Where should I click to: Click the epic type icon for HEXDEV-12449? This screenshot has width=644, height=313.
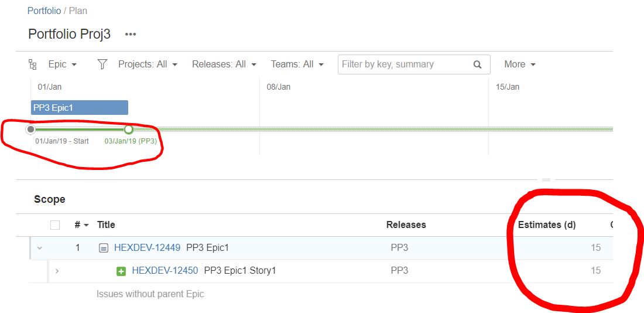(104, 248)
